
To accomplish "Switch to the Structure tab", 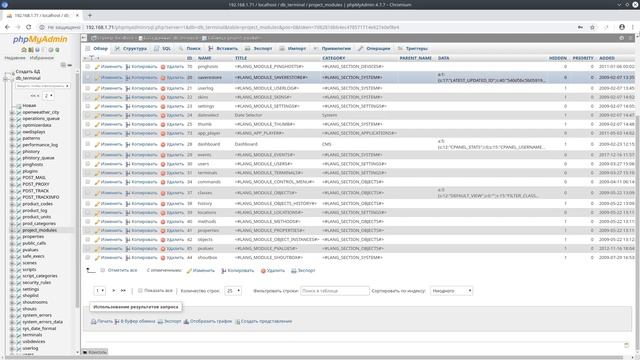I will [x=131, y=49].
